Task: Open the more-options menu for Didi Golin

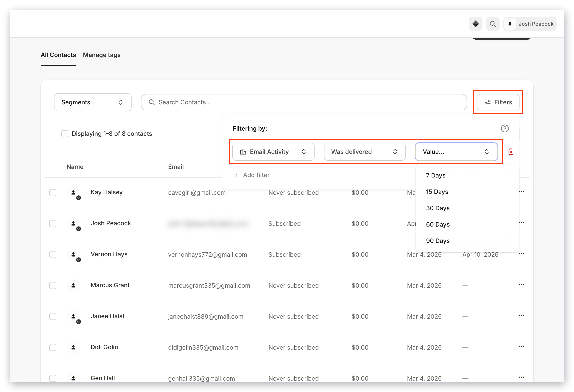Action: point(521,346)
